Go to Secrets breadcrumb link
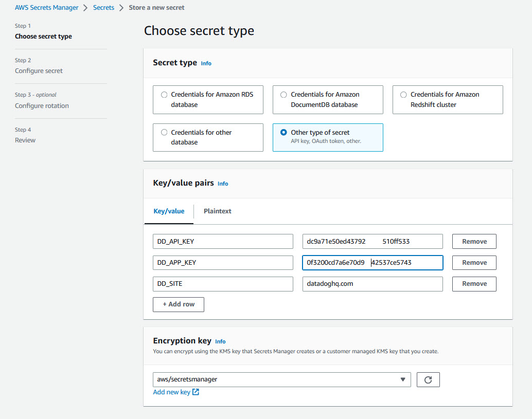Viewport: 532px width, 419px height. pos(103,8)
